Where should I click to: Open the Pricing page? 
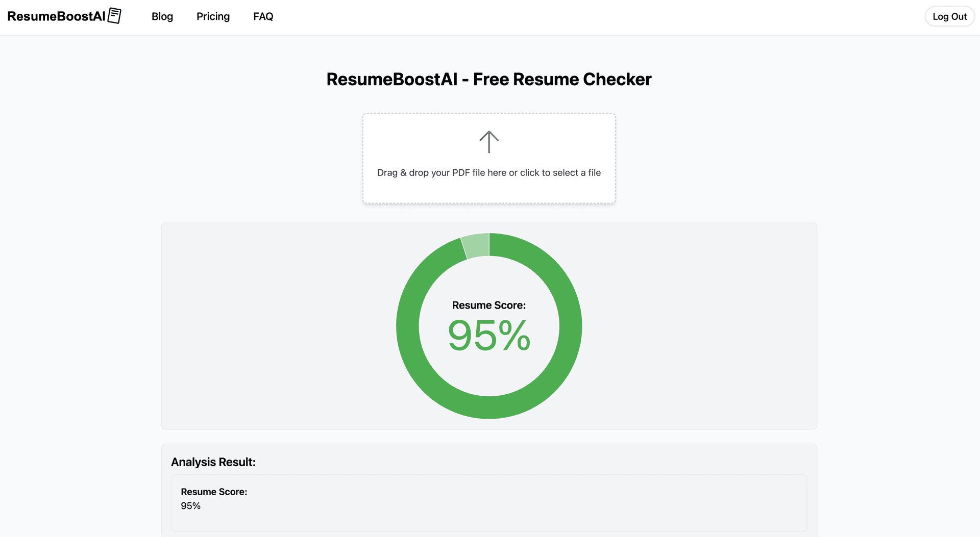coord(213,16)
